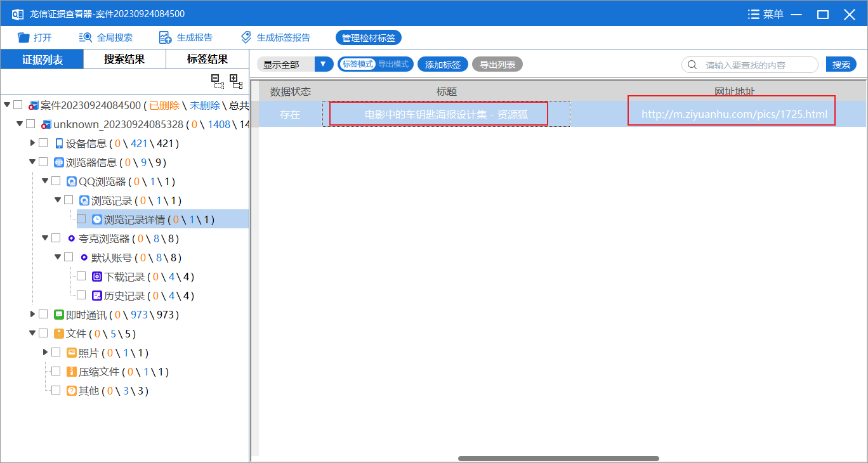Click the QQ浏览器 icon in tree
The width and height of the screenshot is (868, 463).
pyautogui.click(x=72, y=181)
